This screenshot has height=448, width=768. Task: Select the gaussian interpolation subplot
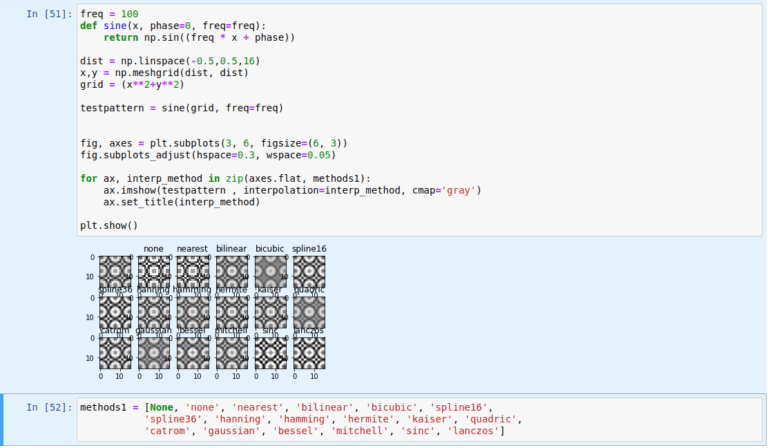153,352
